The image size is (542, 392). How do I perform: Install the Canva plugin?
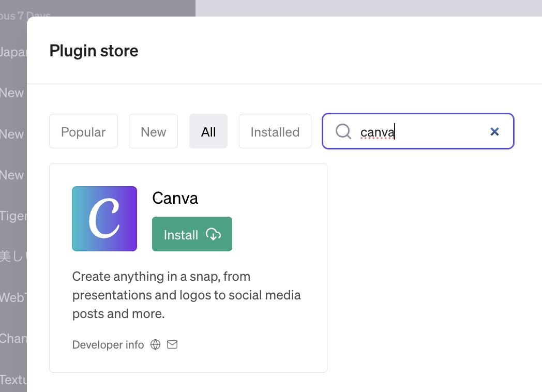192,234
